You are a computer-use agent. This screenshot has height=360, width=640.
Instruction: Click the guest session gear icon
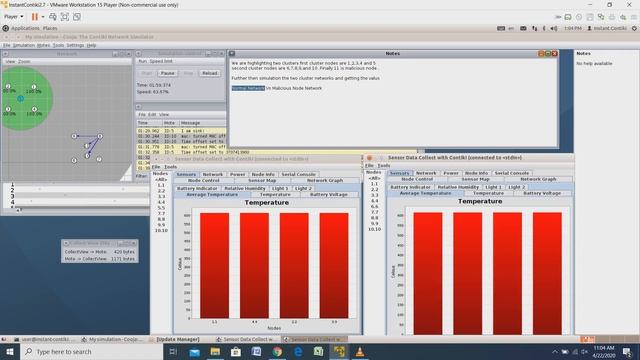634,28
